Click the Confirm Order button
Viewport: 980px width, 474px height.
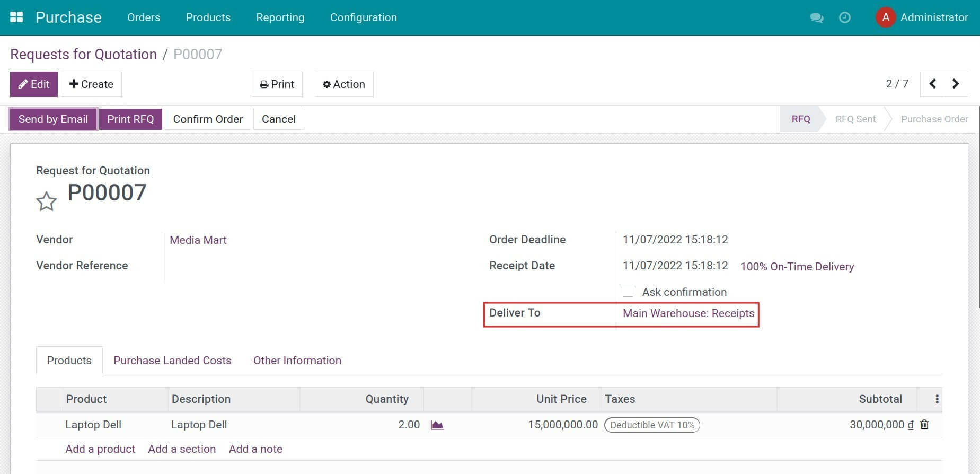click(208, 119)
